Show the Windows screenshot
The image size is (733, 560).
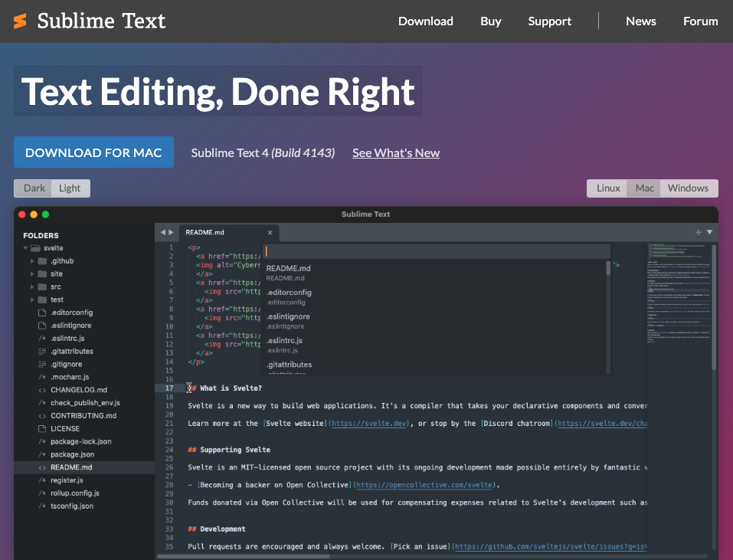689,188
